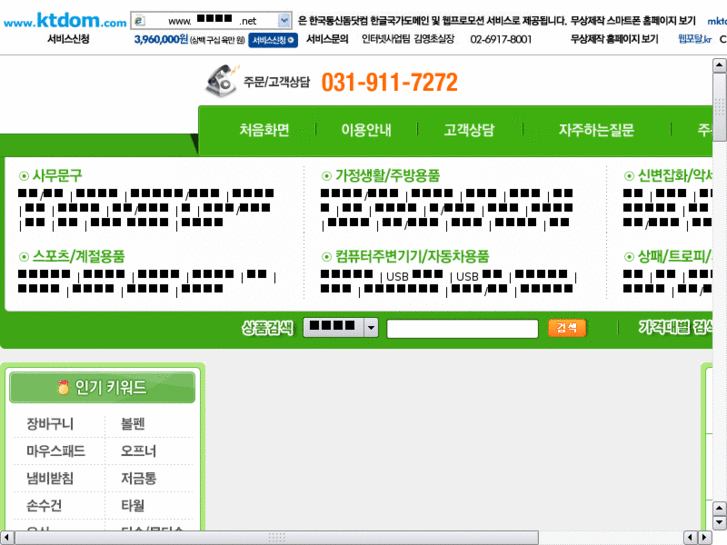Select the 컴퓨터주변기기/자동차용품 category heading
Viewport: 727px width, 545px height.
click(412, 256)
